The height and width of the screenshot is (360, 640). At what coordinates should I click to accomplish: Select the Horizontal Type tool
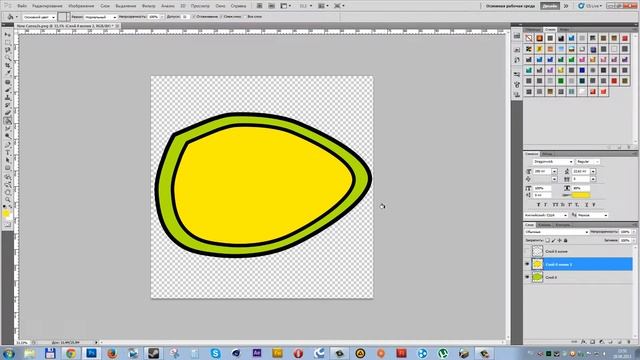click(8, 152)
